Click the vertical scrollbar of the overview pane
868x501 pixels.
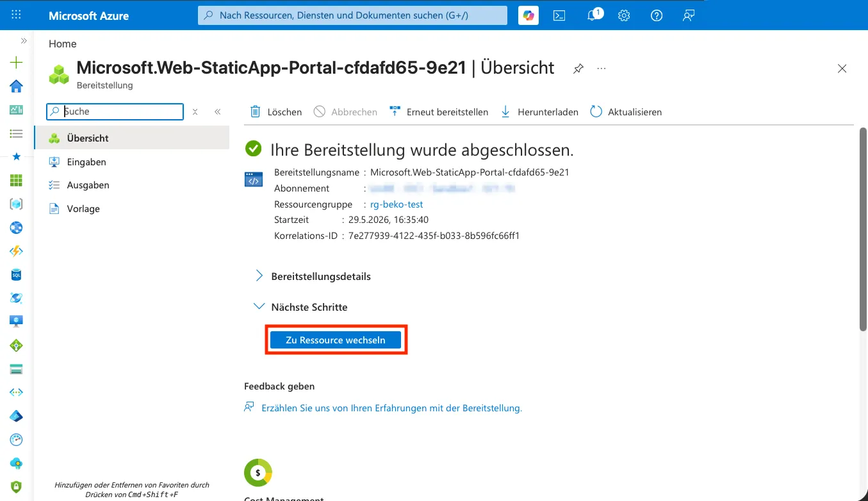pos(863,229)
